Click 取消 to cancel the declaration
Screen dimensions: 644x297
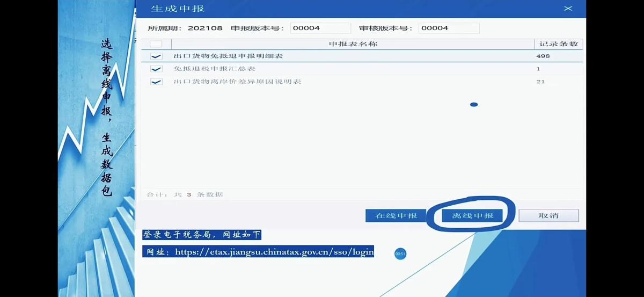[548, 216]
